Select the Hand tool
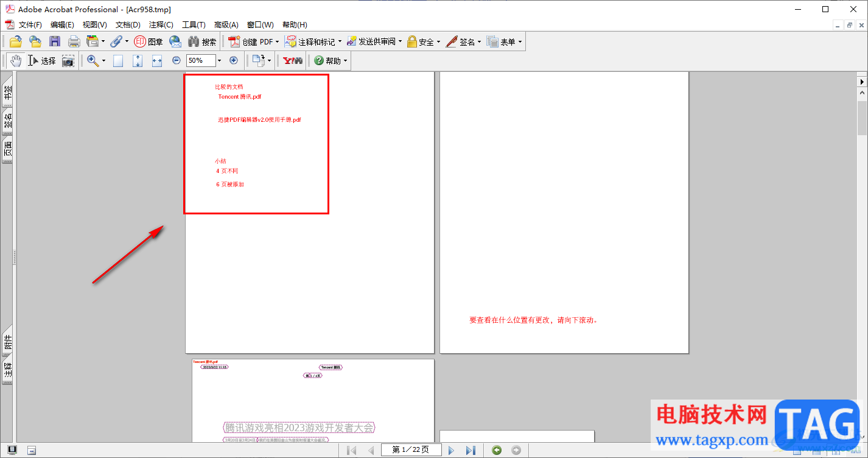The height and width of the screenshot is (458, 868). [x=16, y=60]
